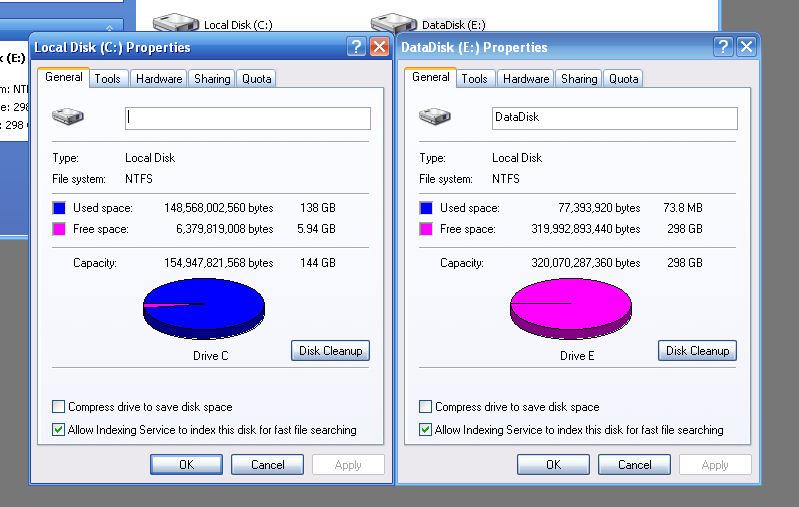Run Disk Cleanup for Drive C

pos(330,351)
